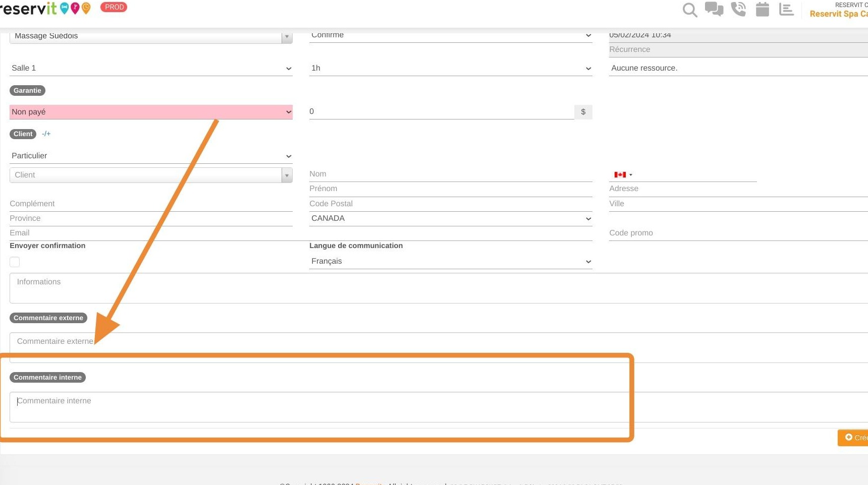The height and width of the screenshot is (485, 868).
Task: Open the Non payé guarantee dropdown
Action: point(151,112)
